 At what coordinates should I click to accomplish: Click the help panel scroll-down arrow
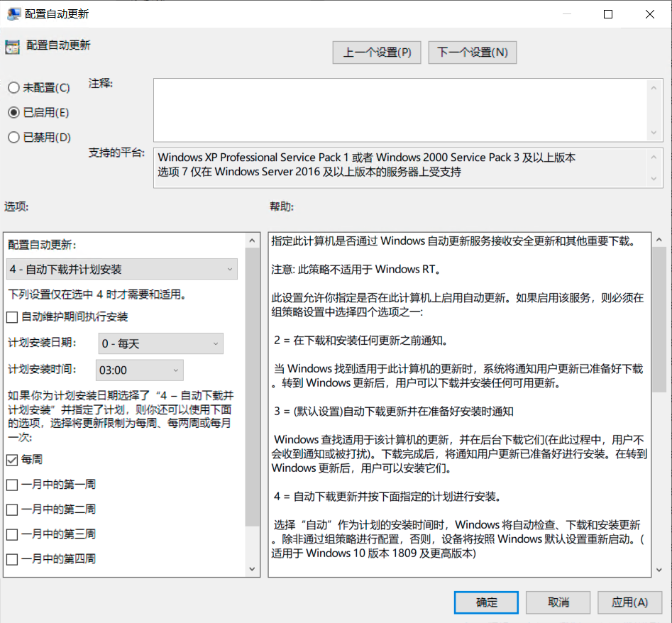[658, 570]
